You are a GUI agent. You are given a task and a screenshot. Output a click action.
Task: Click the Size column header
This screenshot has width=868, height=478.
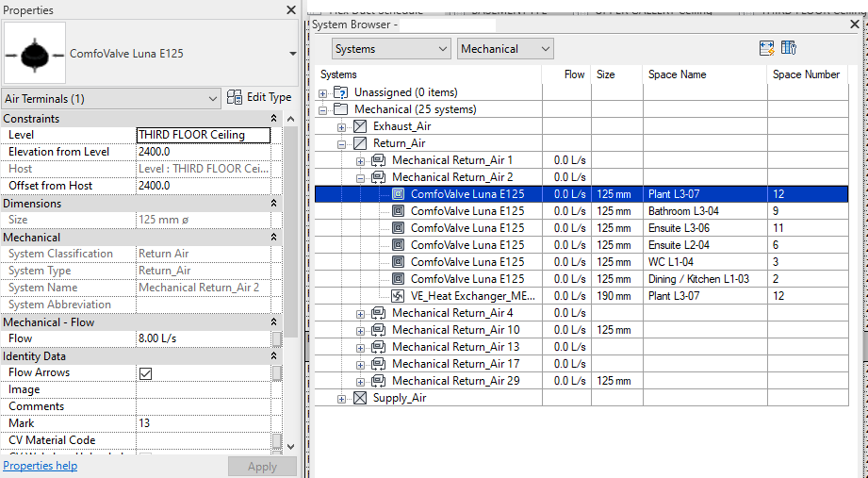617,74
